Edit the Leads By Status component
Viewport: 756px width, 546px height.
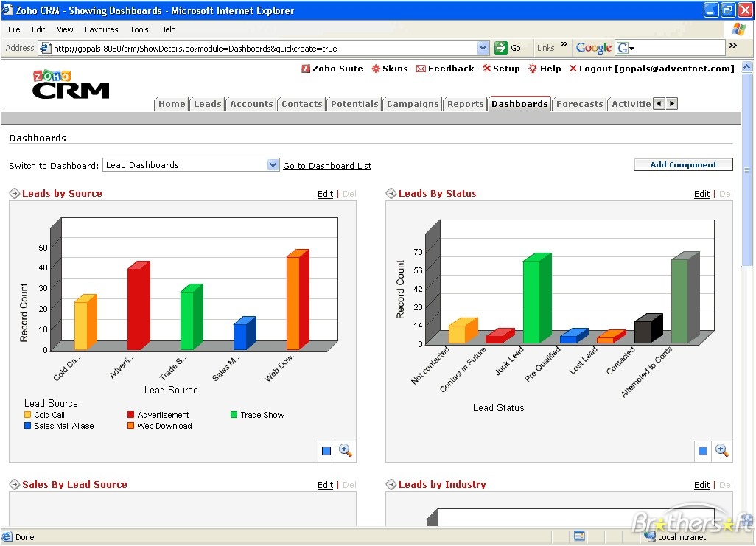pyautogui.click(x=701, y=193)
